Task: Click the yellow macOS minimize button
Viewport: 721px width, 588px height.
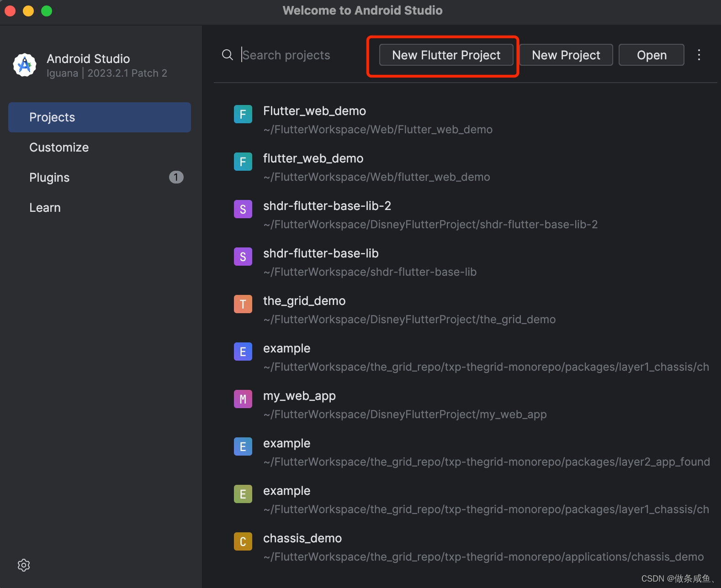Action: pyautogui.click(x=28, y=10)
